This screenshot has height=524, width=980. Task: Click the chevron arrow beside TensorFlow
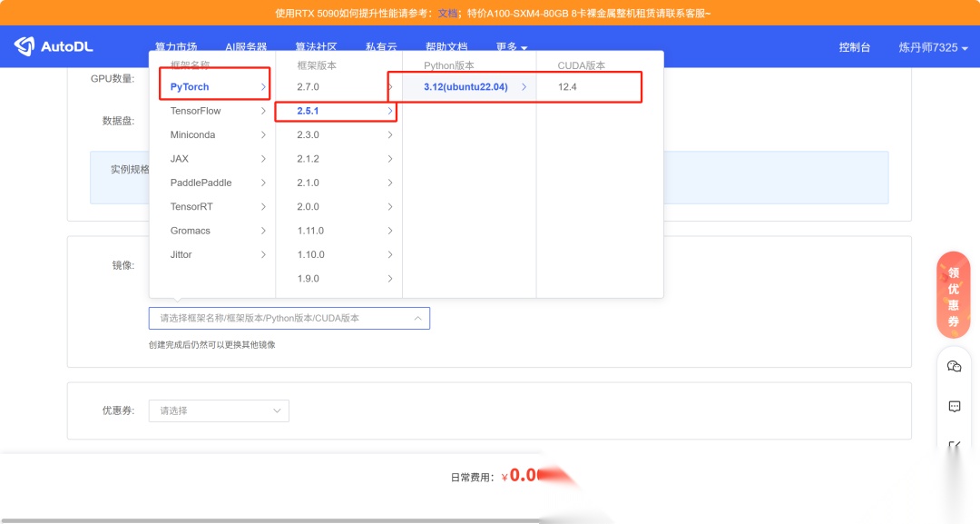pyautogui.click(x=263, y=111)
